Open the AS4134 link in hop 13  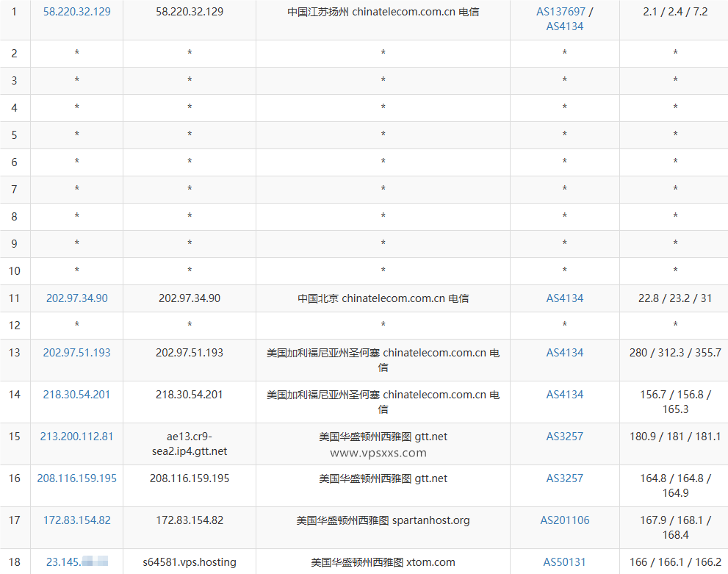565,353
